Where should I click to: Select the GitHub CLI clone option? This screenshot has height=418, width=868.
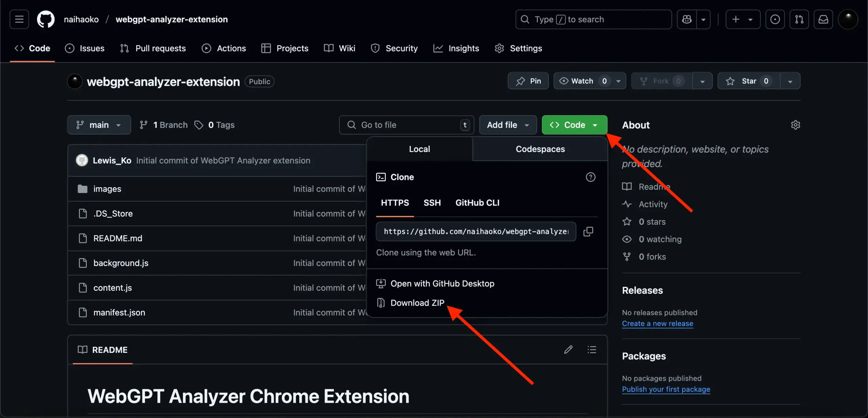pyautogui.click(x=477, y=203)
